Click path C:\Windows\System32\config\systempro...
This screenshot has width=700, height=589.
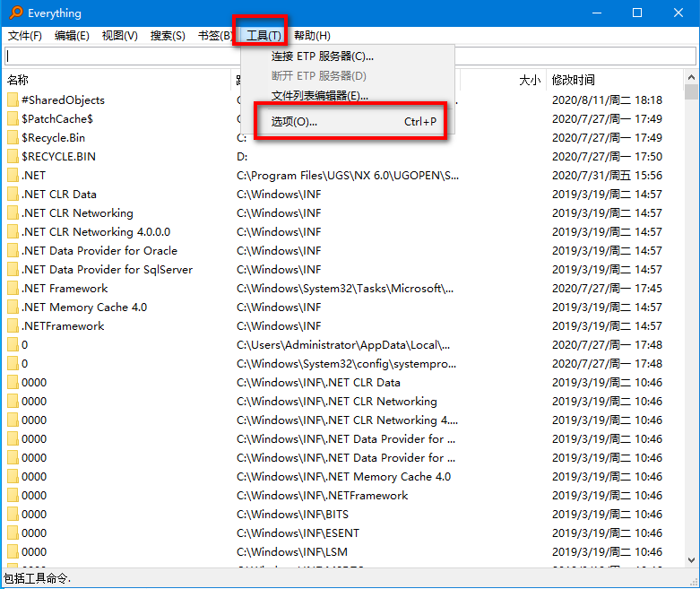tap(347, 363)
